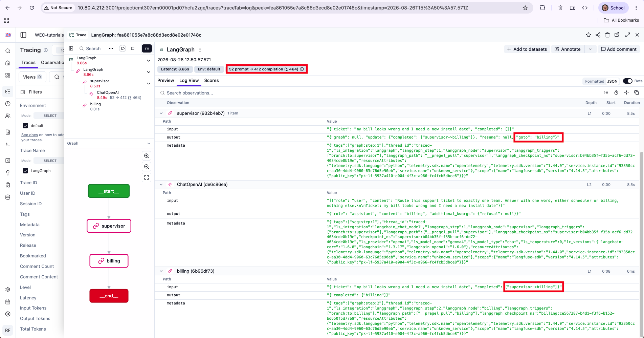
Task: Toggle the timeline view icon in the tree toolbar
Action: [147, 48]
